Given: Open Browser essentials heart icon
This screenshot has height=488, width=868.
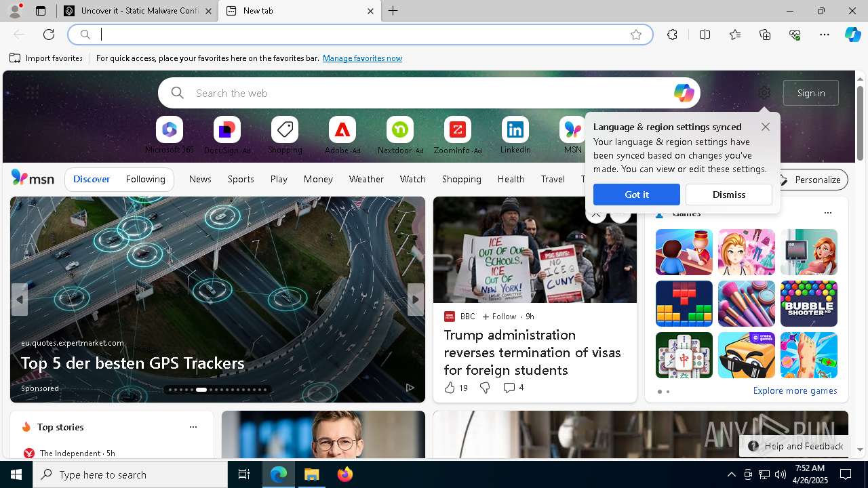Looking at the screenshot, I should click(x=795, y=35).
